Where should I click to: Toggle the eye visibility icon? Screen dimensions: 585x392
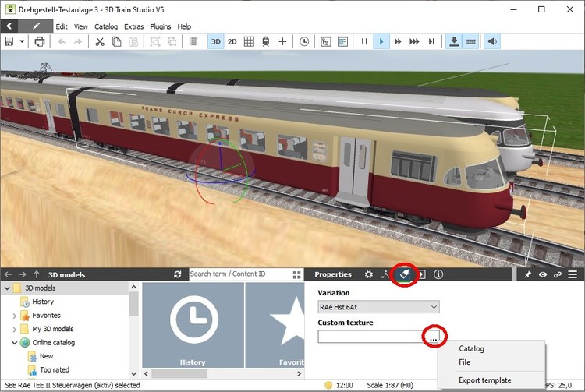click(x=542, y=274)
